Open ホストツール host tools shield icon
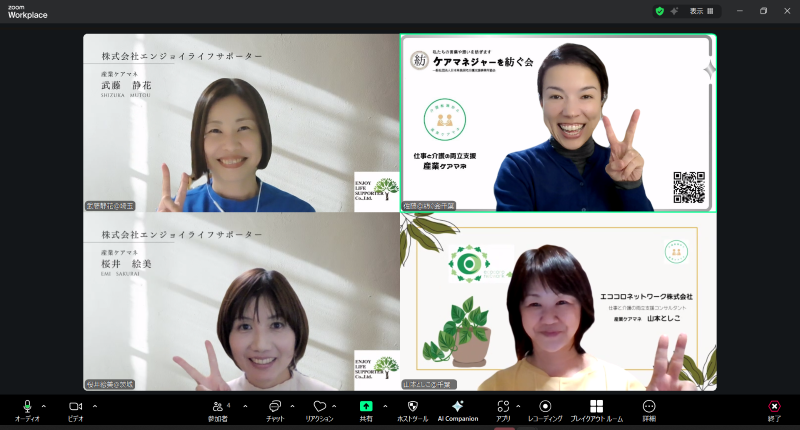Image resolution: width=800 pixels, height=430 pixels. pyautogui.click(x=412, y=408)
